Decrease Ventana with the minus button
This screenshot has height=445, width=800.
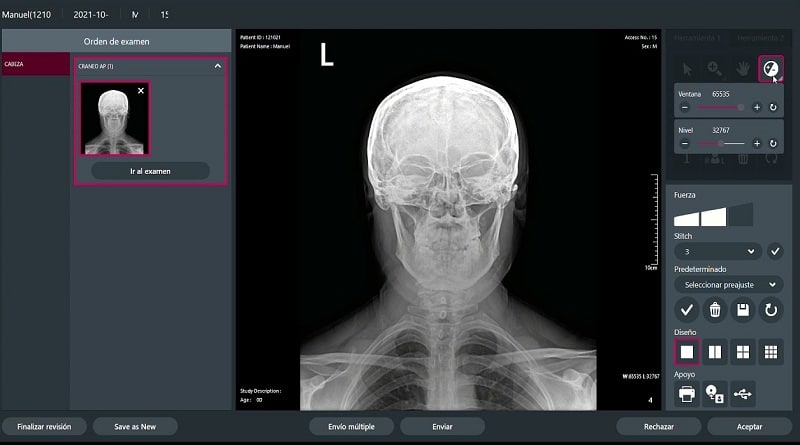pos(685,107)
